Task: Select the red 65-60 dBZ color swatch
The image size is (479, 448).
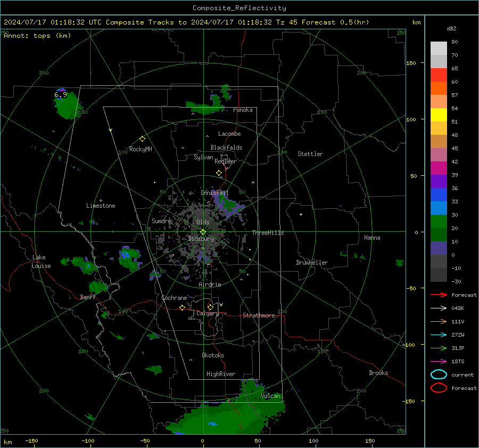Action: click(x=439, y=75)
